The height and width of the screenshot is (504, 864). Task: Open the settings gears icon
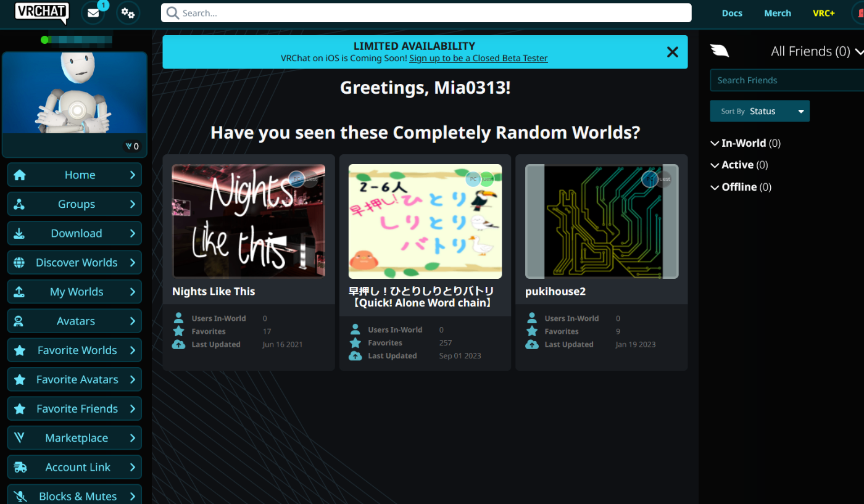click(128, 13)
